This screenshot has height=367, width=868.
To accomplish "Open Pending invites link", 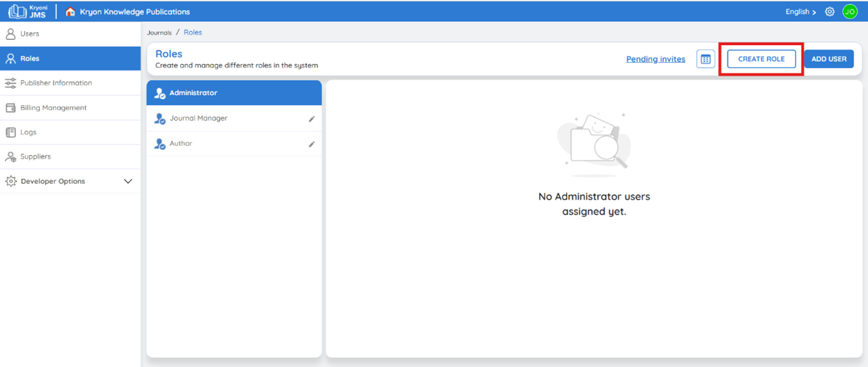I will pos(655,59).
